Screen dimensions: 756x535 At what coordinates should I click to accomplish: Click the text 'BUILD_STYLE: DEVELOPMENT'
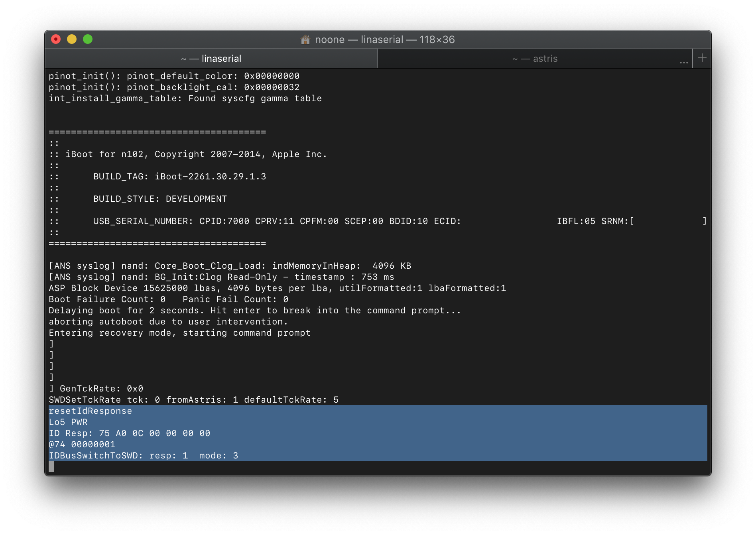(160, 199)
